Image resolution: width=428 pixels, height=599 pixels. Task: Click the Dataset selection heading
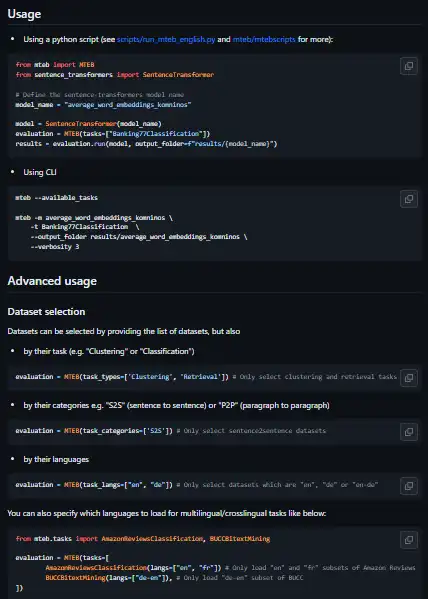[46, 311]
